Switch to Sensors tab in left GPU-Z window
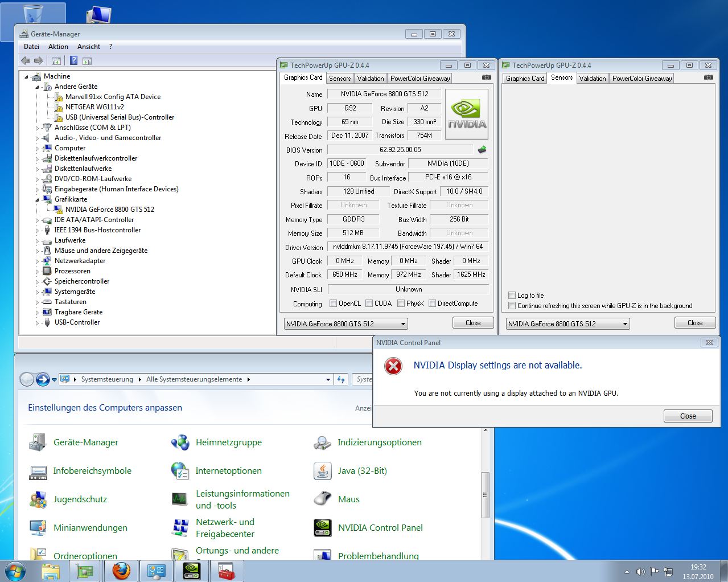 coord(340,79)
